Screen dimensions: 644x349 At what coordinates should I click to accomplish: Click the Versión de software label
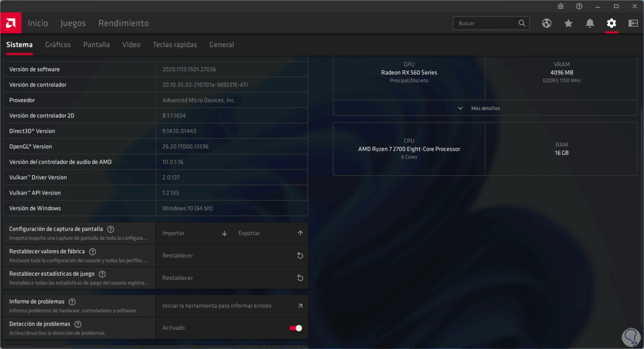(35, 69)
